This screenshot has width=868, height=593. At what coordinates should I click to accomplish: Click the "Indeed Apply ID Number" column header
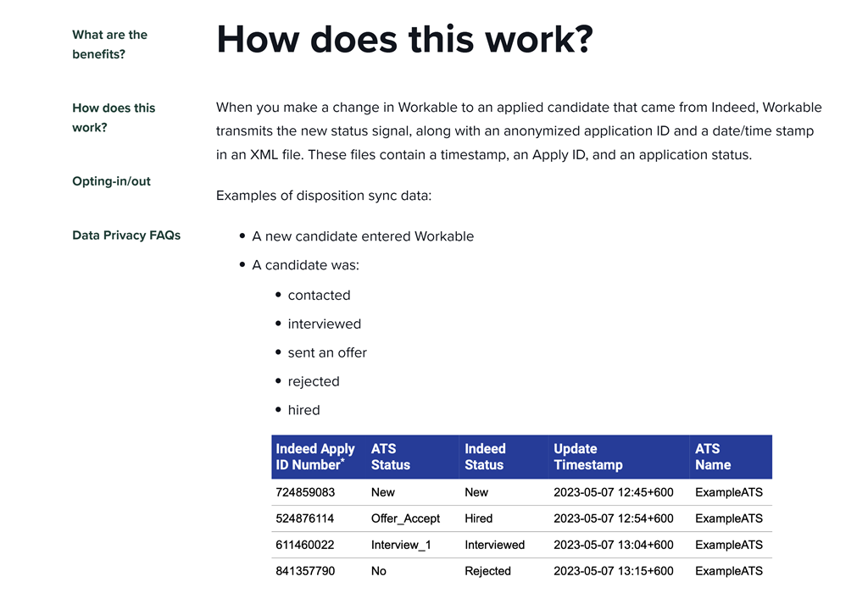(x=315, y=457)
